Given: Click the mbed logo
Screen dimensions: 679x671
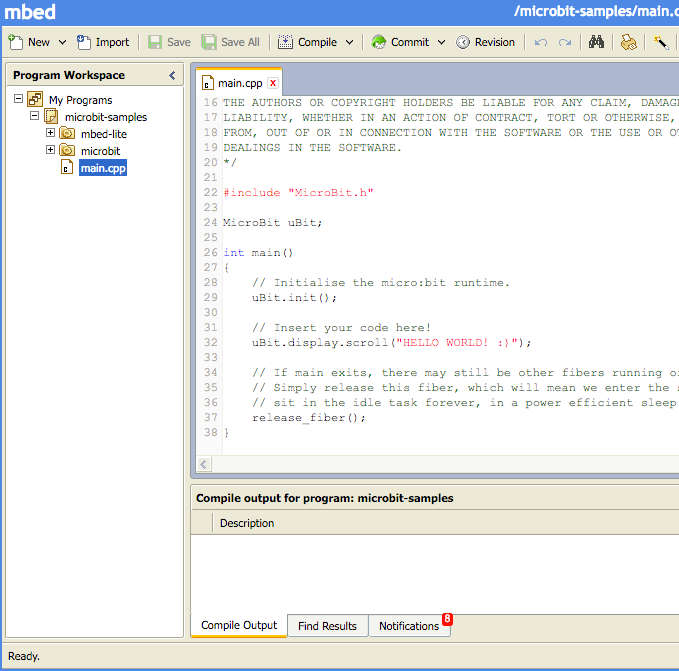Looking at the screenshot, I should (30, 12).
